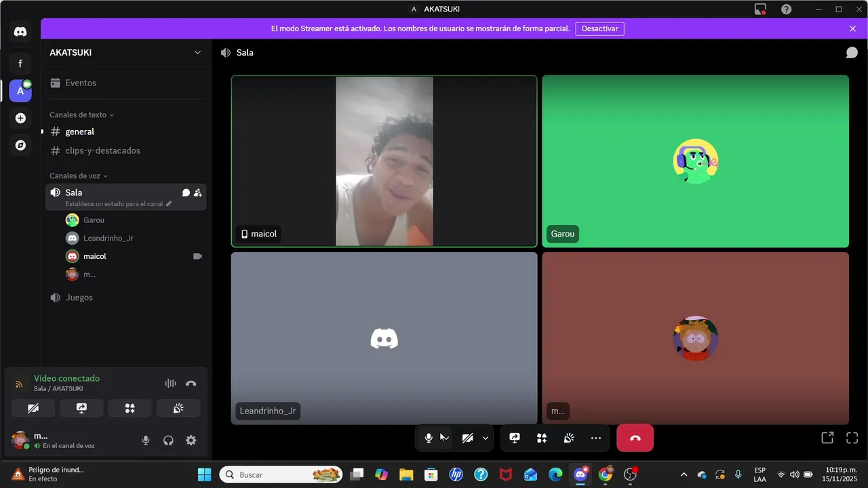Open the chat panel icon at top right

pos(852,52)
